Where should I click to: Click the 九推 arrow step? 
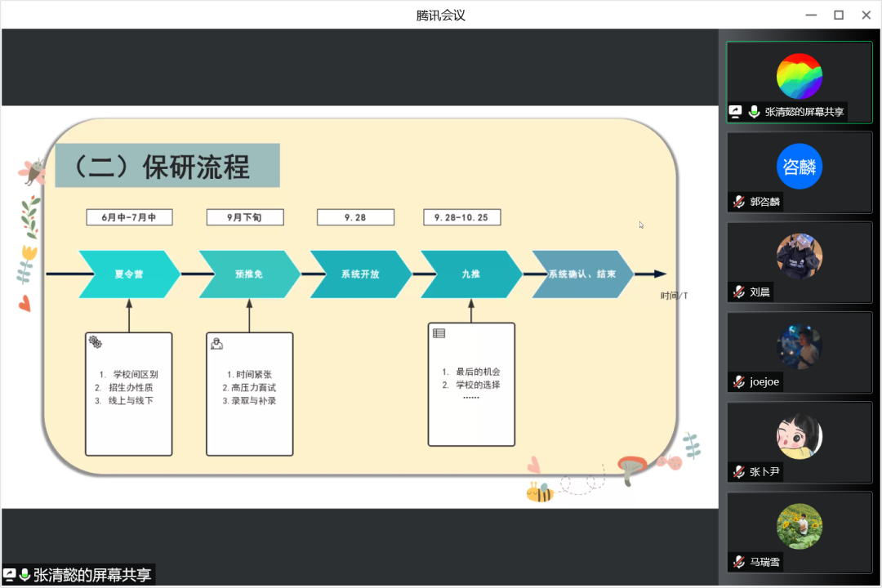470,274
